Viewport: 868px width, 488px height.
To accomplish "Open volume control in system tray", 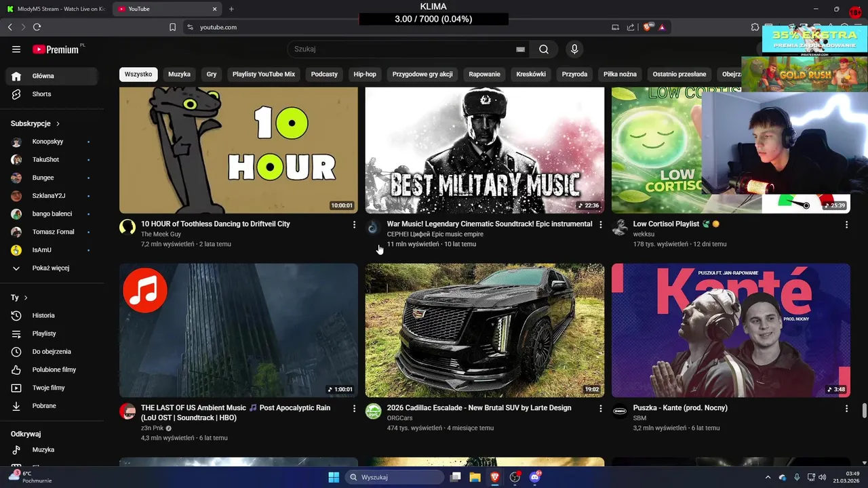I will tap(823, 477).
